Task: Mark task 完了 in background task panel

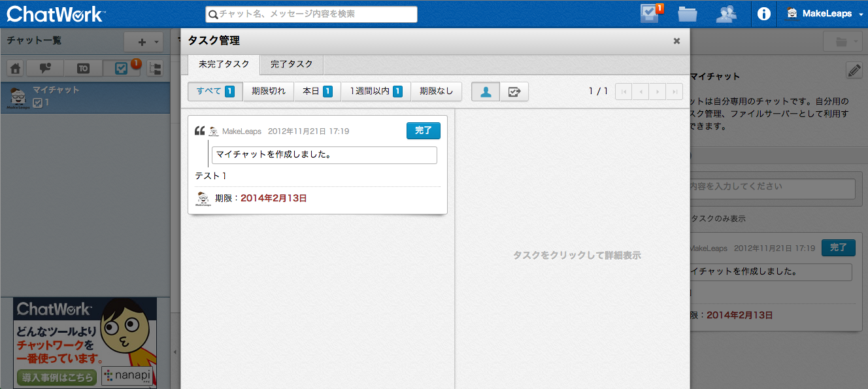Action: pyautogui.click(x=839, y=248)
